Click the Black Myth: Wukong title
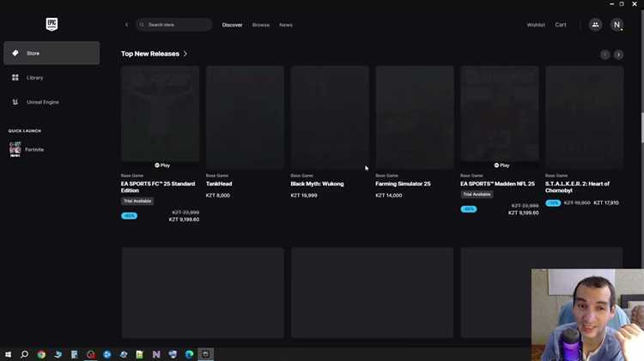Viewport: 644px width, 361px height. [x=317, y=184]
